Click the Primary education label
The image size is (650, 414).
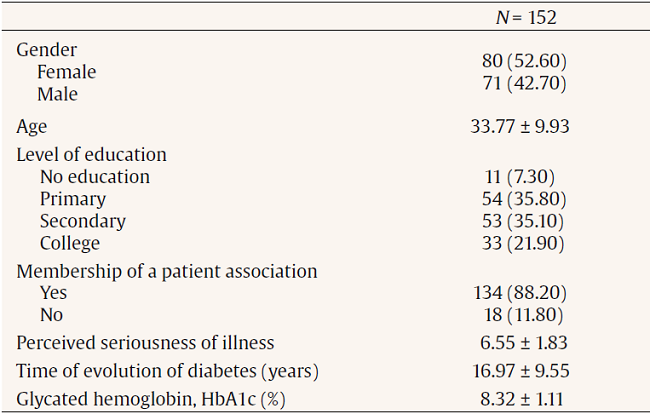(x=73, y=199)
